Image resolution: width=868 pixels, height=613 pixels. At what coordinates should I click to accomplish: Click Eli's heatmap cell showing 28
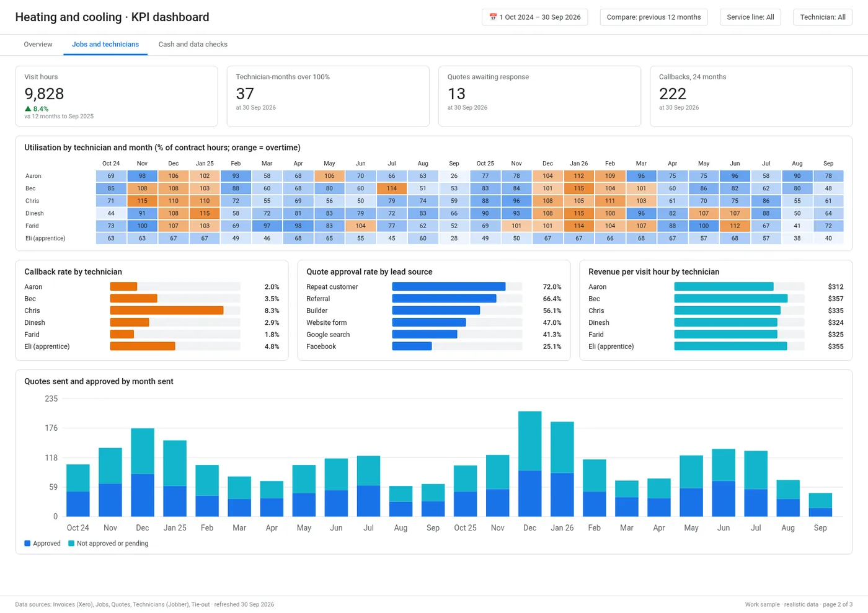pos(454,238)
